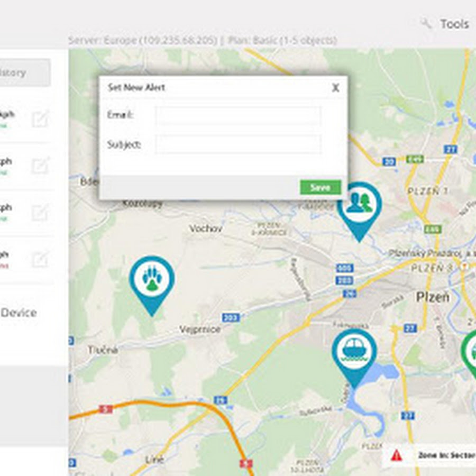
Task: Select the boat map marker
Action: pos(354,359)
